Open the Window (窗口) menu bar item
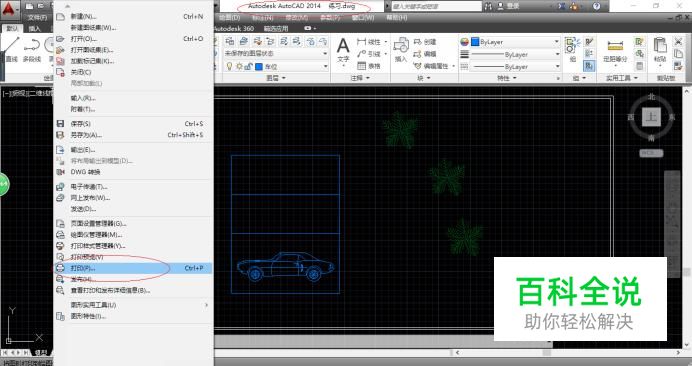The width and height of the screenshot is (692, 366). click(363, 18)
